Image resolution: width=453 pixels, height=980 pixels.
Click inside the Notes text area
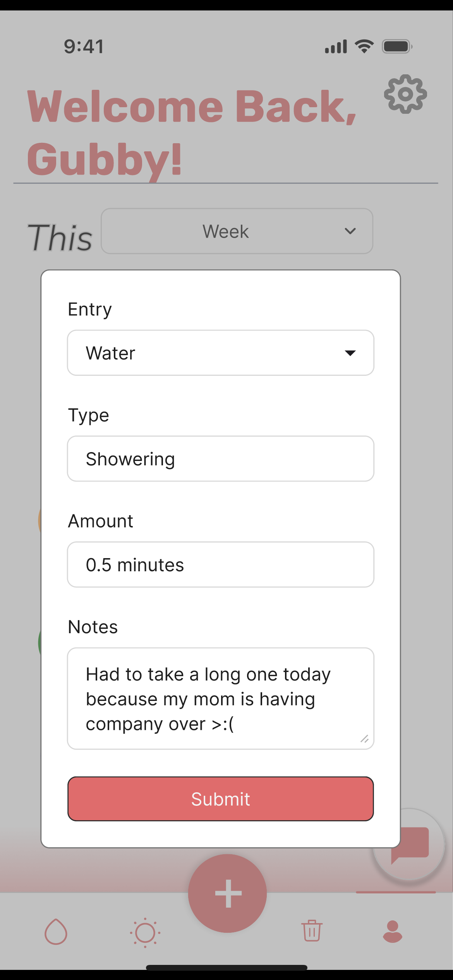point(221,698)
